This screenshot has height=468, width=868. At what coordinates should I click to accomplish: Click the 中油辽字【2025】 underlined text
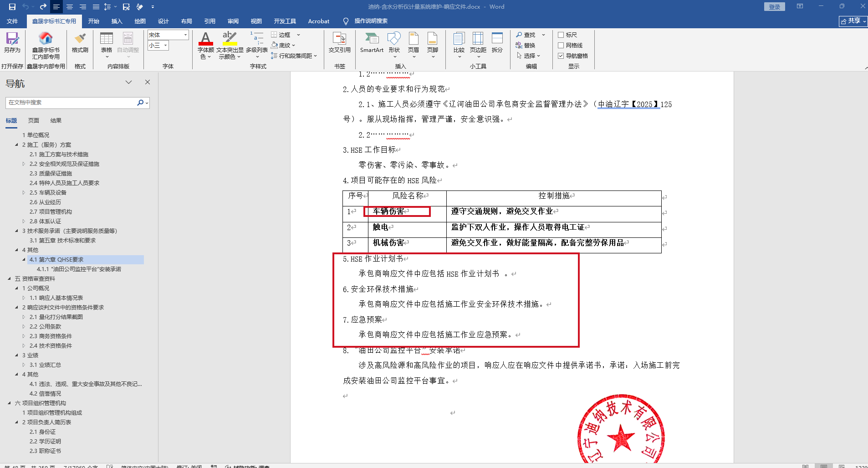628,104
